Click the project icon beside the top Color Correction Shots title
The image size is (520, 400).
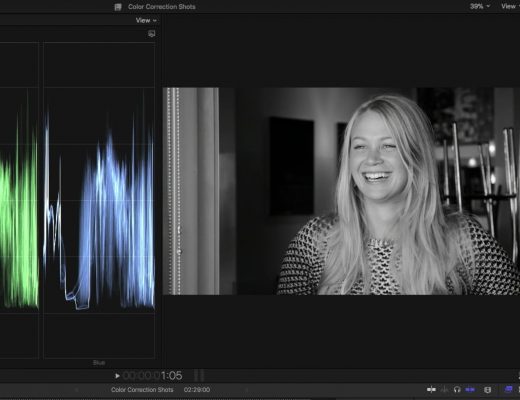[118, 7]
